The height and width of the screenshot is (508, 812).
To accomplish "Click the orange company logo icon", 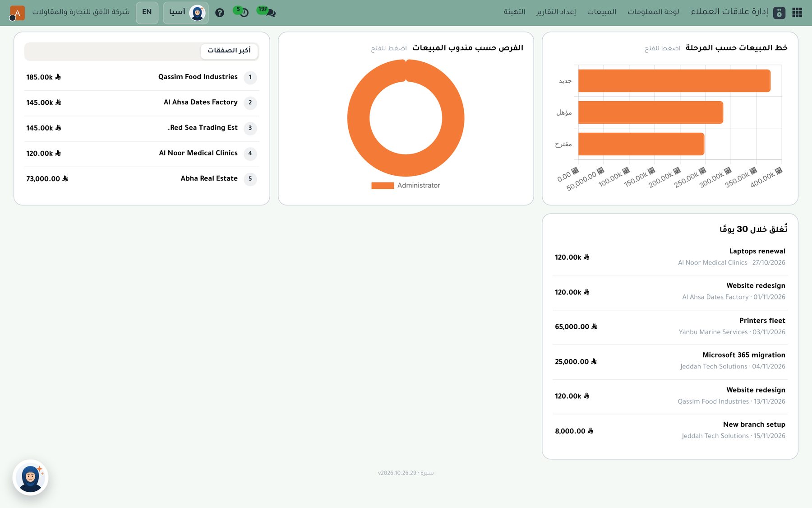I will (17, 13).
